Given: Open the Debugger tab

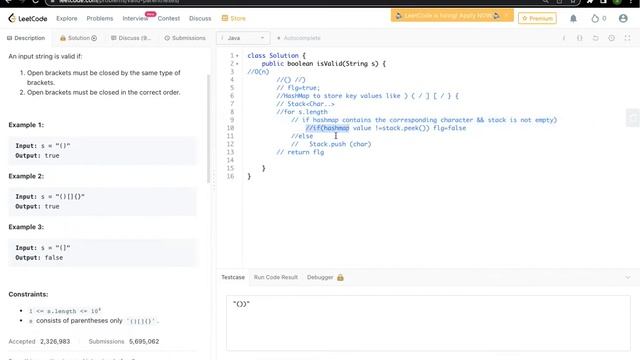Looking at the screenshot, I should coord(320,277).
